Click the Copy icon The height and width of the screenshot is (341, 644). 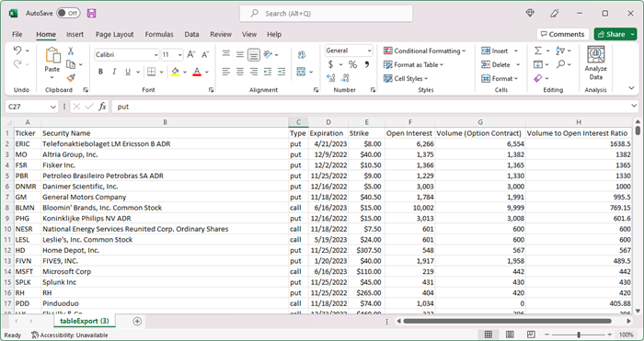click(71, 64)
